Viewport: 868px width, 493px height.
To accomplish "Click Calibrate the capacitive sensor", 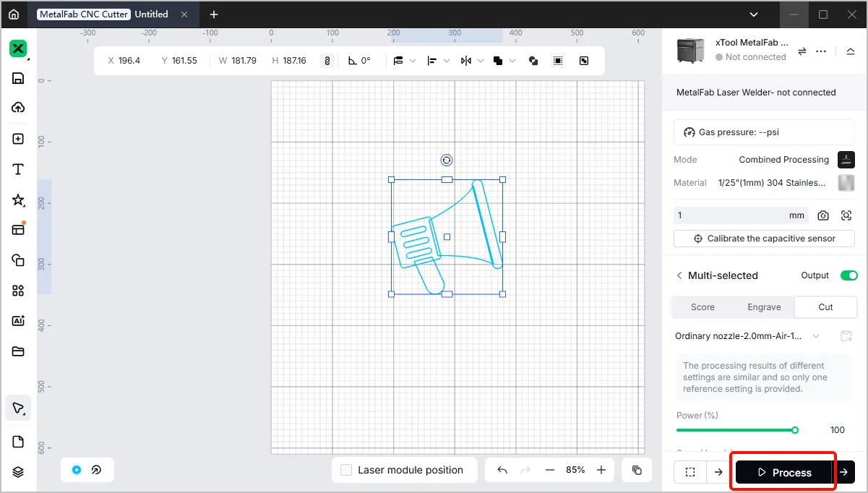I will point(764,239).
